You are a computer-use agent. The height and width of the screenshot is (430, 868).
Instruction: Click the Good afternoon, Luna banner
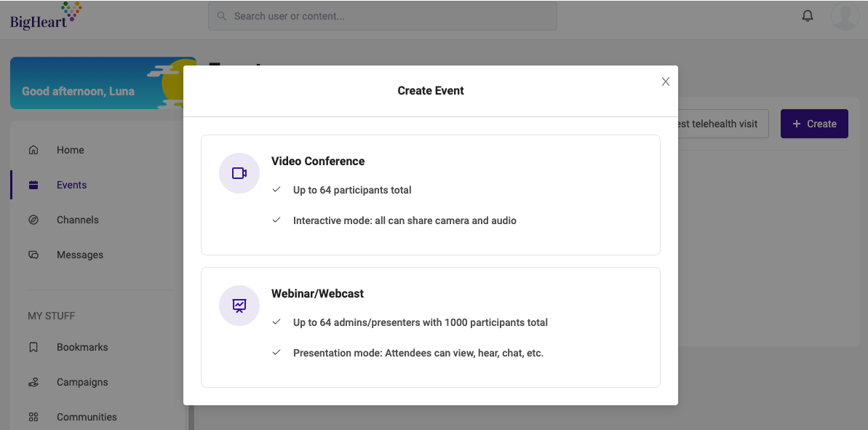pyautogui.click(x=103, y=83)
